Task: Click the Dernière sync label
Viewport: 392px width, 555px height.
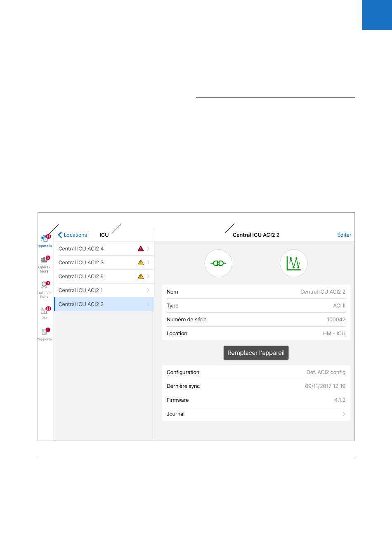Action: (183, 386)
